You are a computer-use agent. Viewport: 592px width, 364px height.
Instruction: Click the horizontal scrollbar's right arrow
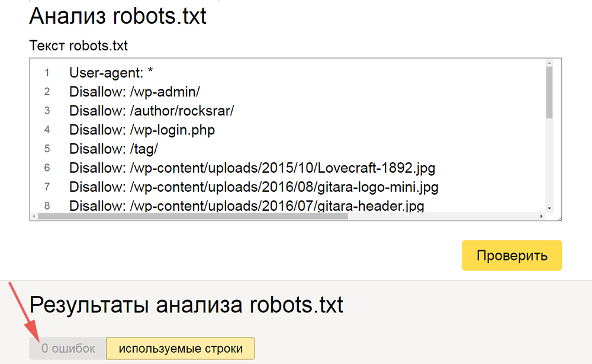tap(540, 217)
